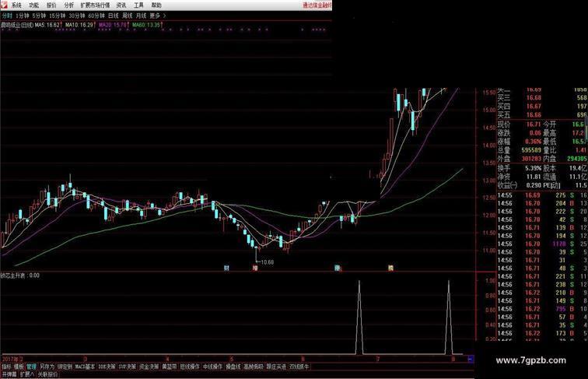Click the 买五 16.66 bid row
Image resolution: width=588 pixels, height=379 pixels.
543,115
